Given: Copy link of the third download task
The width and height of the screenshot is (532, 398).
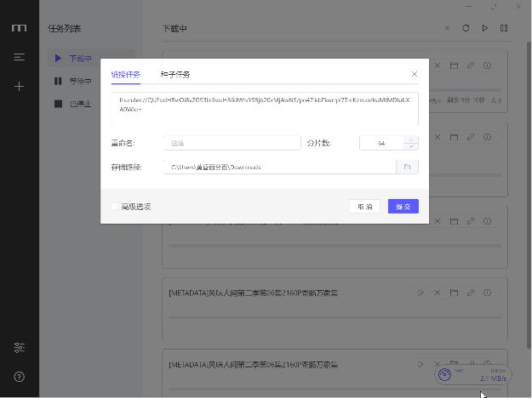Looking at the screenshot, I should [471, 221].
